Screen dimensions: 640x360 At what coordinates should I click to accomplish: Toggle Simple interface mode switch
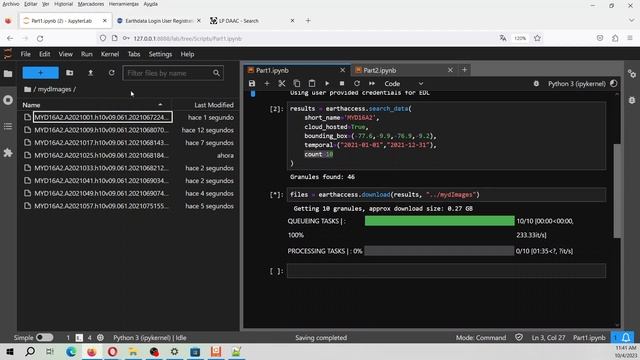[44, 338]
